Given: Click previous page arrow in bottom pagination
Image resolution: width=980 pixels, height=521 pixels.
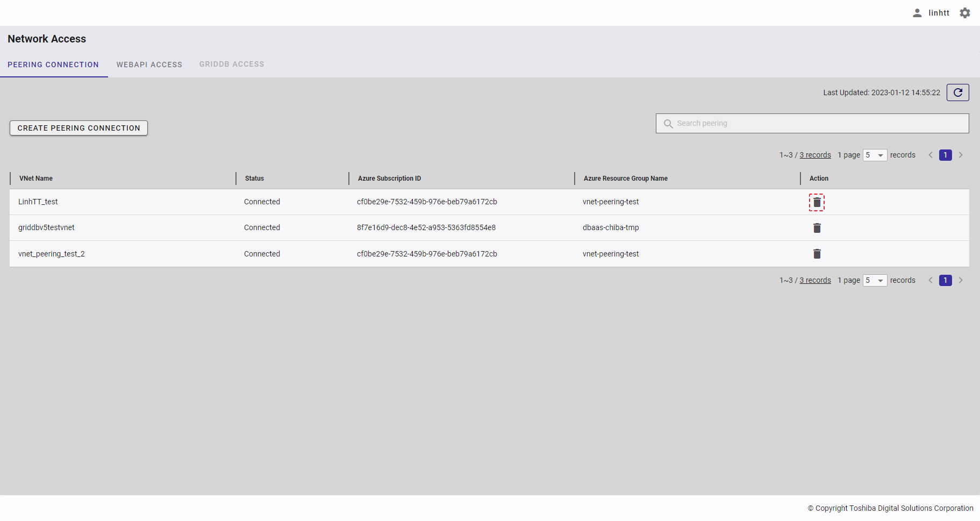Looking at the screenshot, I should tap(931, 280).
